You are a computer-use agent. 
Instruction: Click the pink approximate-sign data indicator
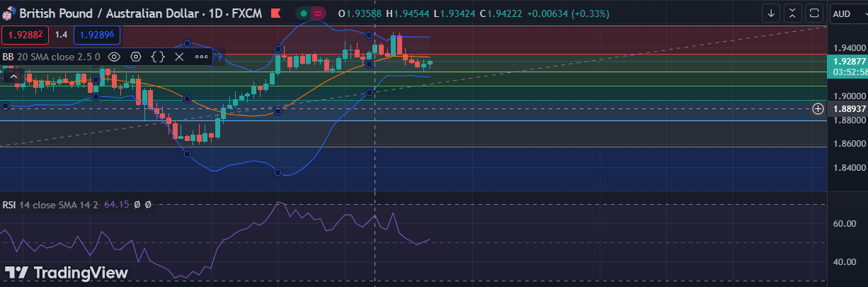coord(319,13)
